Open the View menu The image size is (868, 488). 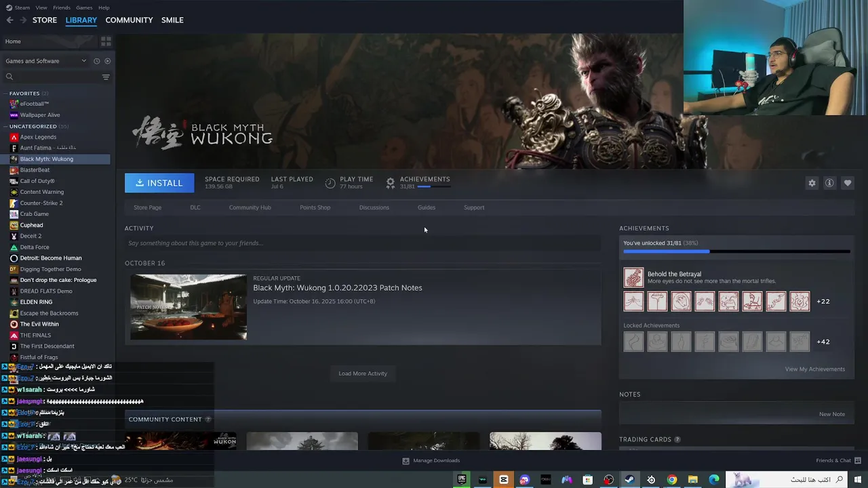pos(41,7)
